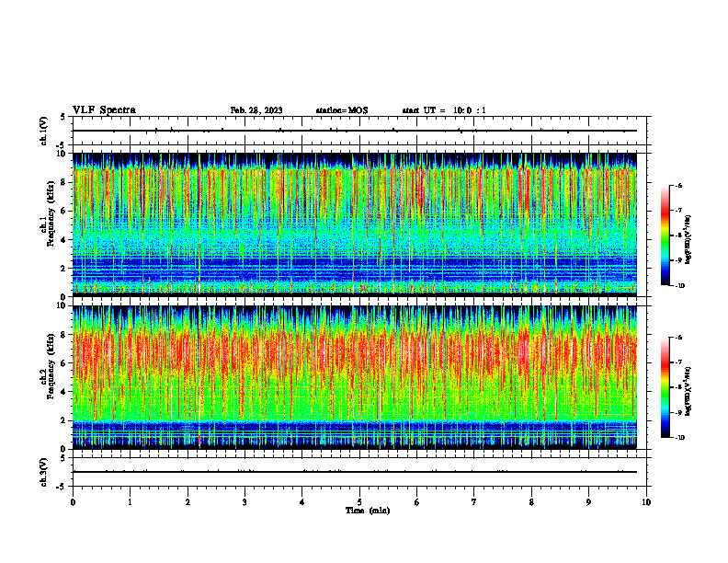
Task: Click the time axis tick label "3"
Action: [245, 502]
